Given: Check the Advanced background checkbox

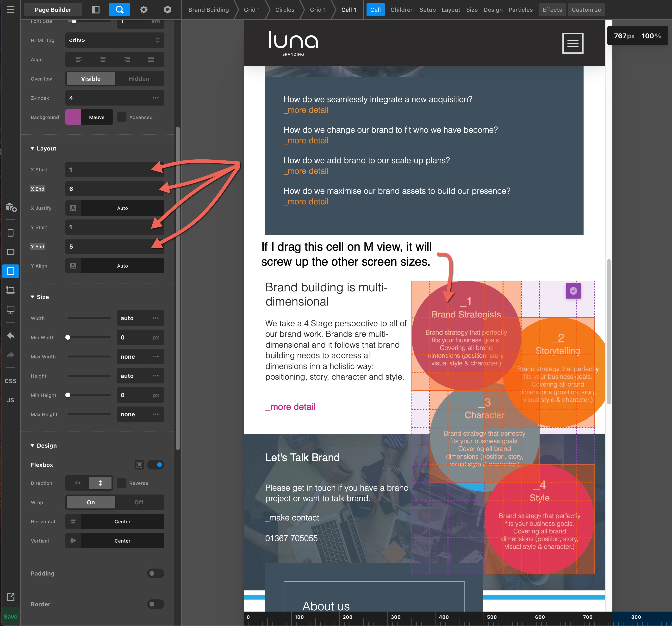Looking at the screenshot, I should (122, 117).
